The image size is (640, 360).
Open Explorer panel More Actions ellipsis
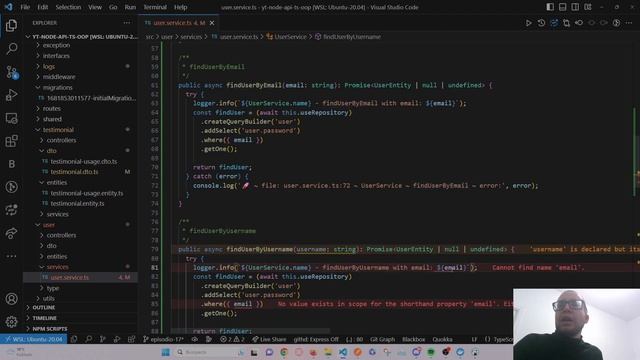[127, 23]
